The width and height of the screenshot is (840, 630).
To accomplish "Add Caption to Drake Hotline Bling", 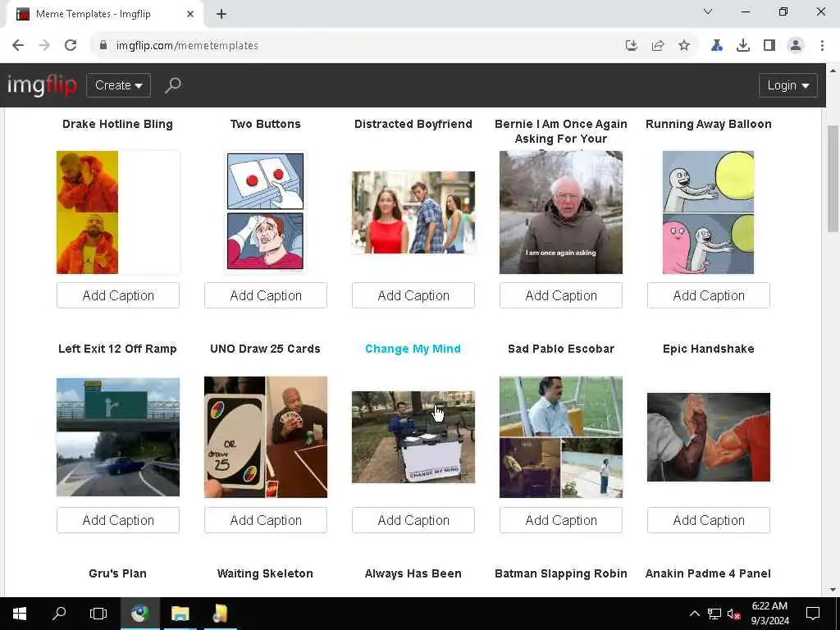I will (x=118, y=295).
